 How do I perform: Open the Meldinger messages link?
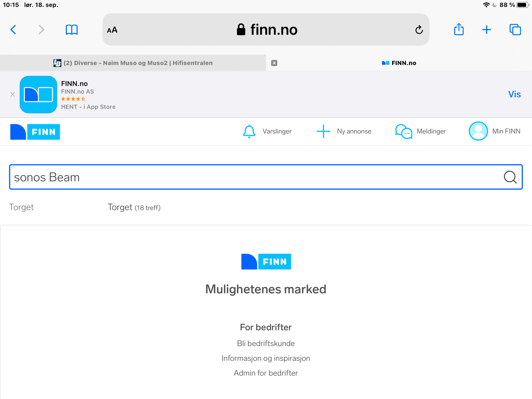pos(431,131)
